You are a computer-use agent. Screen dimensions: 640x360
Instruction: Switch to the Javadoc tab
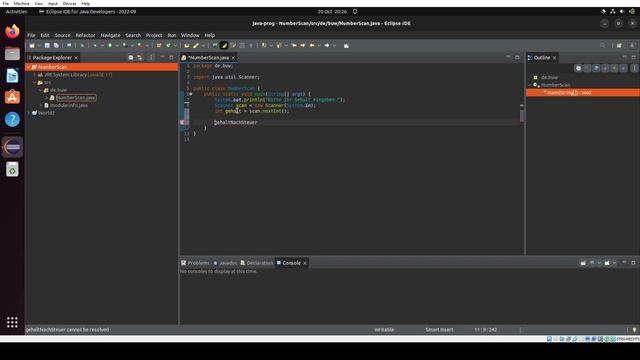point(225,263)
